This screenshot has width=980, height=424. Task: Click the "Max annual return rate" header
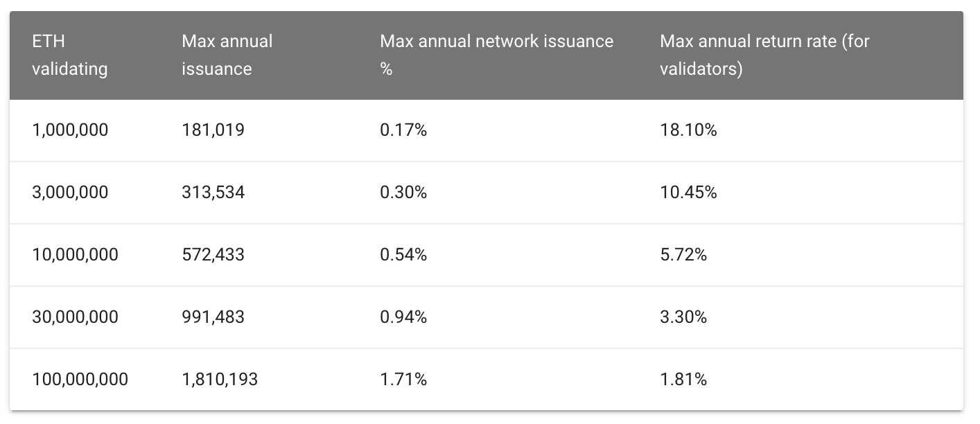pyautogui.click(x=764, y=55)
